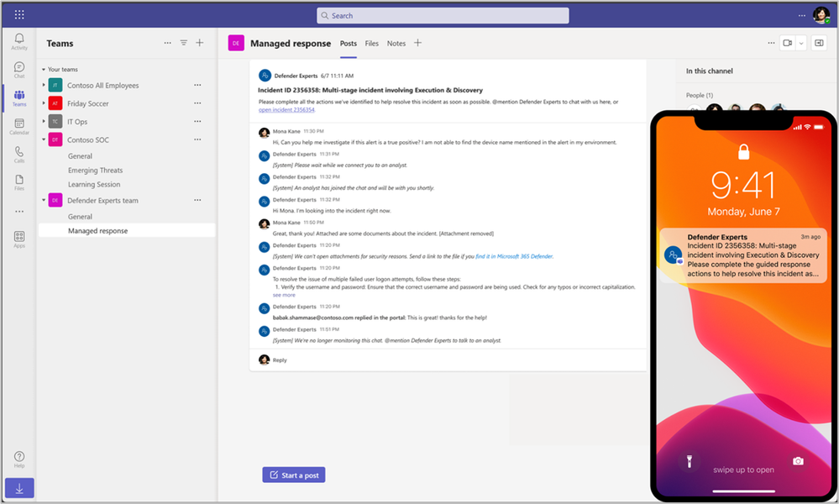Open settings and more ellipsis in title bar
The width and height of the screenshot is (839, 504).
tap(801, 15)
